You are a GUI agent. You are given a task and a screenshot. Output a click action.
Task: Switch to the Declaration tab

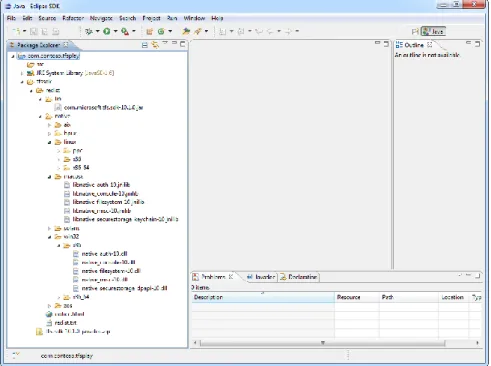tap(299, 277)
